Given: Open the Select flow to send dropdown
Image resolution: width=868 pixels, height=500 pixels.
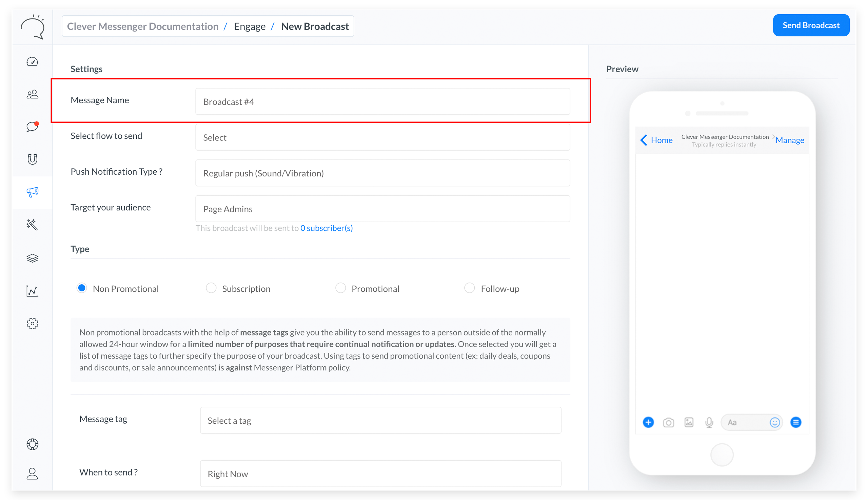Looking at the screenshot, I should click(x=382, y=137).
